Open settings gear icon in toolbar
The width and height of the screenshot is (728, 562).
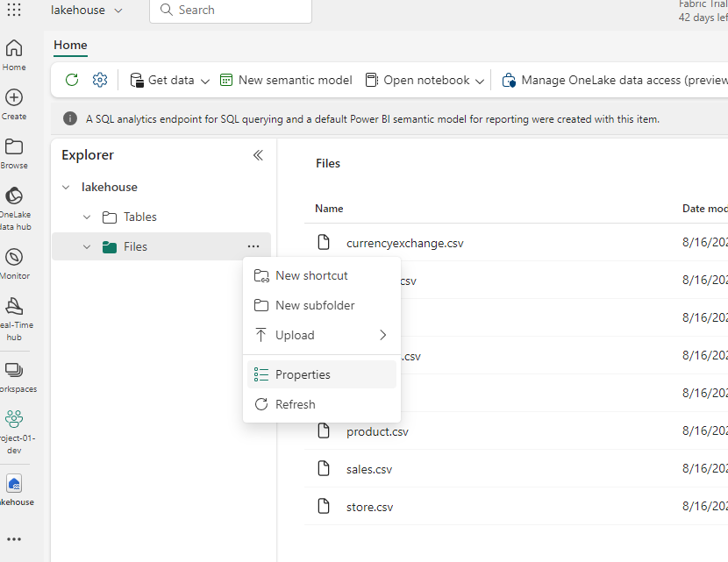pos(100,80)
